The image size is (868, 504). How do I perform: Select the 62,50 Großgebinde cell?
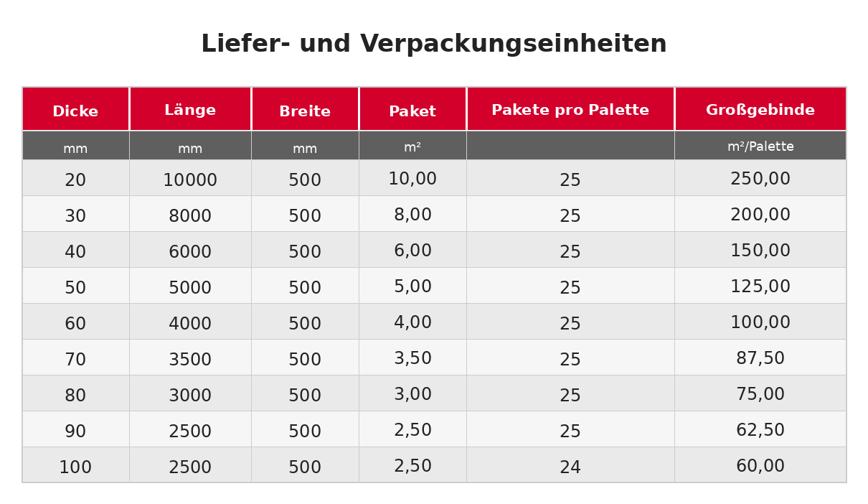point(760,430)
